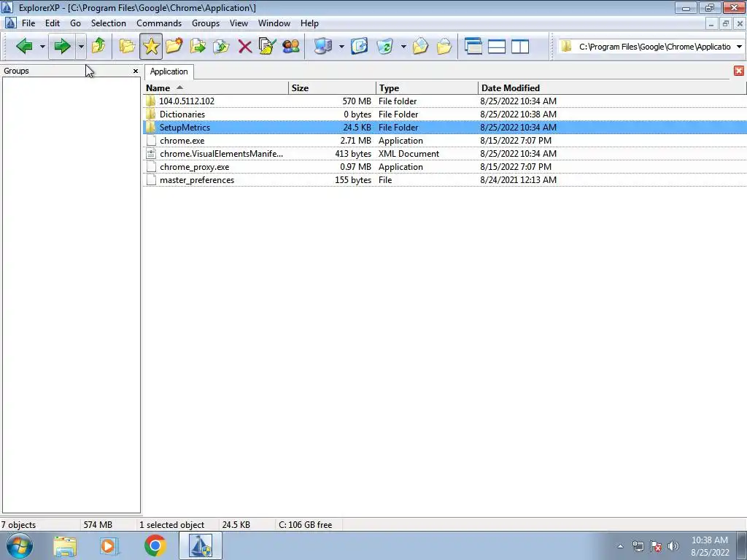Delete selection with red X icon

click(245, 46)
